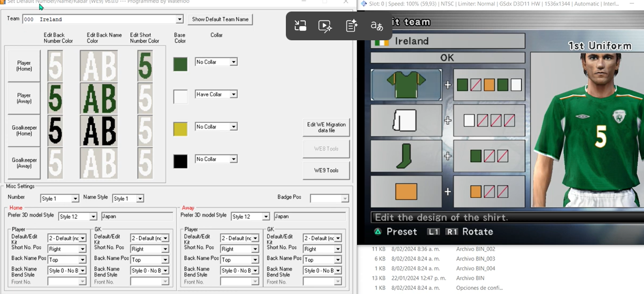The image size is (644, 294).
Task: Select the orange square item icon in the game
Action: (406, 191)
